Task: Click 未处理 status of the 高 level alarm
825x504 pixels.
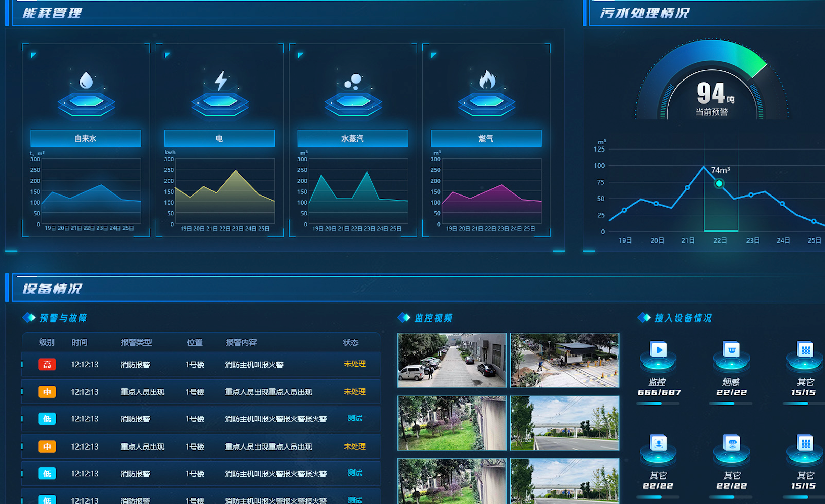Action: [354, 364]
